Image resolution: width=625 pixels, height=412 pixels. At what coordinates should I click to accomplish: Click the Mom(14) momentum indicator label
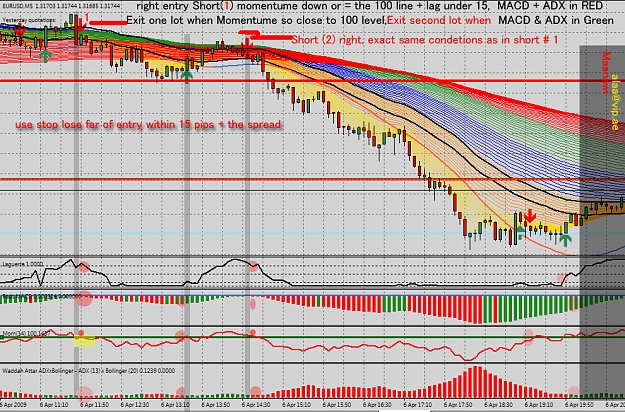coord(26,334)
